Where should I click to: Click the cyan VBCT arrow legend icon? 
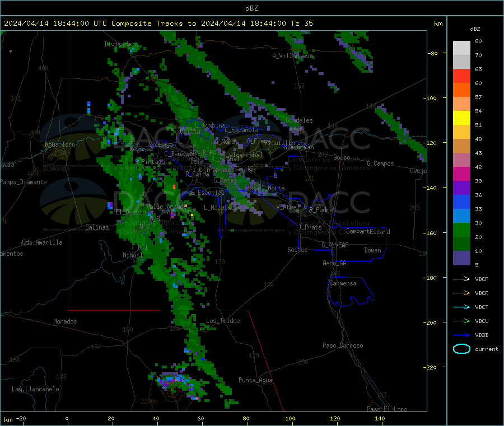(x=461, y=307)
